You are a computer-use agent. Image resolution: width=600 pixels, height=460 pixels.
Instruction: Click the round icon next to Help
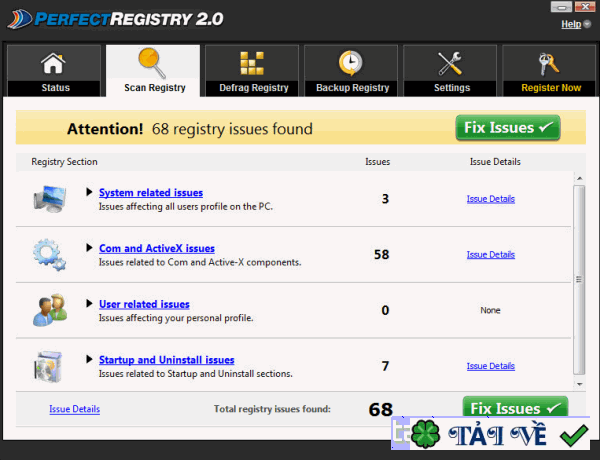coord(587,24)
